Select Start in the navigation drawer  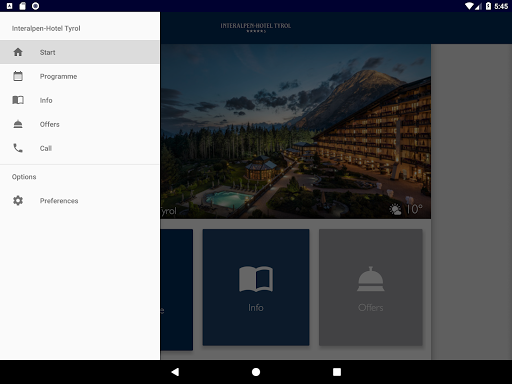tap(79, 52)
